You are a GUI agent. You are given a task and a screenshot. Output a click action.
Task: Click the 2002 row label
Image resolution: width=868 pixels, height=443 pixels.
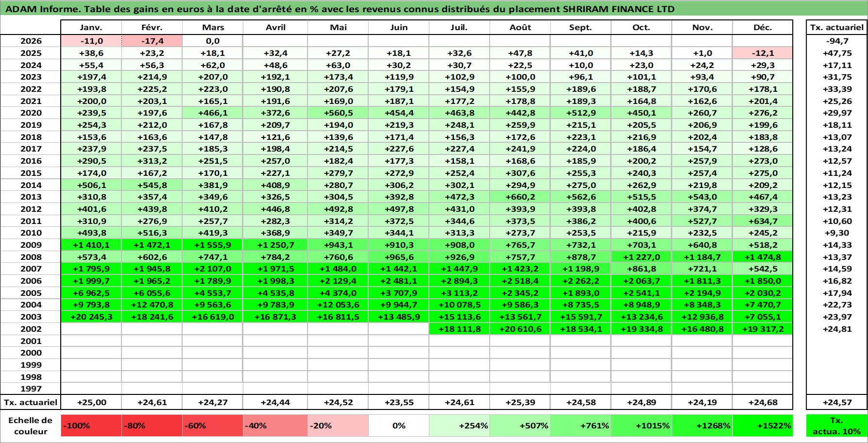pyautogui.click(x=31, y=329)
